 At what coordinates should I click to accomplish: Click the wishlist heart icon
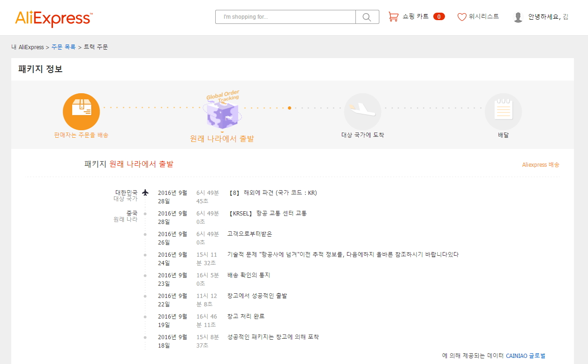point(462,17)
